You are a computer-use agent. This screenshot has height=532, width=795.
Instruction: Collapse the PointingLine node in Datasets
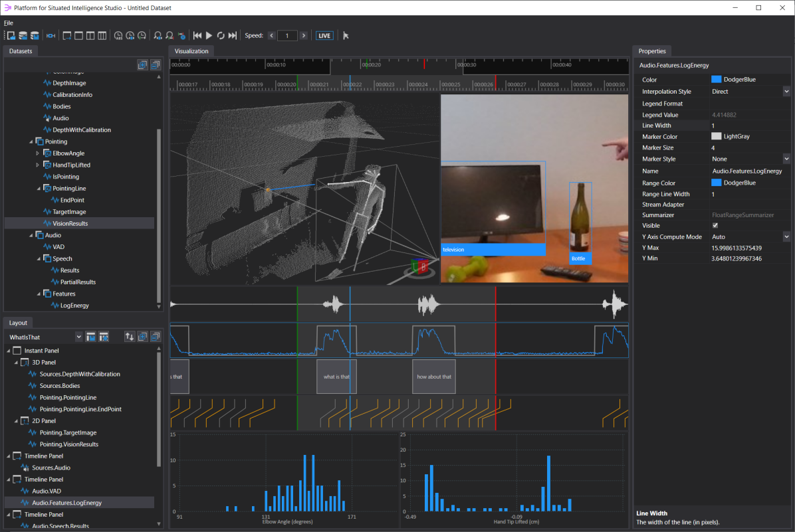[x=39, y=189]
